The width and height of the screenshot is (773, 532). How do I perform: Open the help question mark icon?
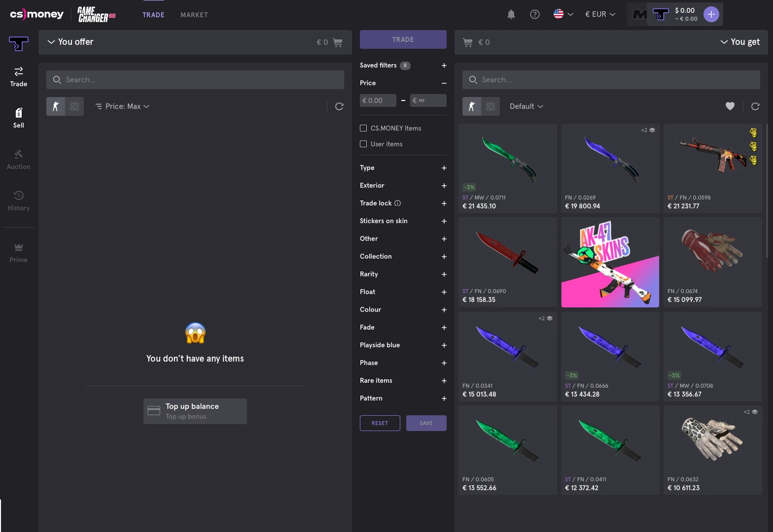point(535,14)
